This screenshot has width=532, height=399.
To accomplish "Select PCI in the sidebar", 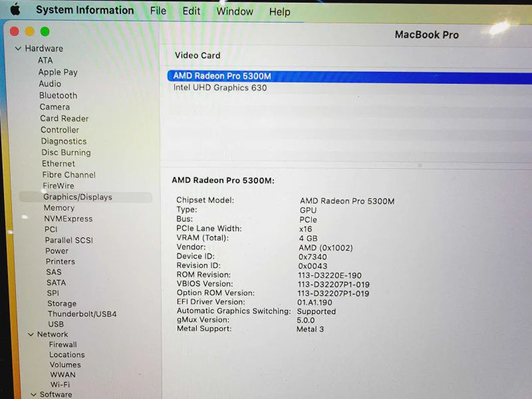I will point(51,229).
